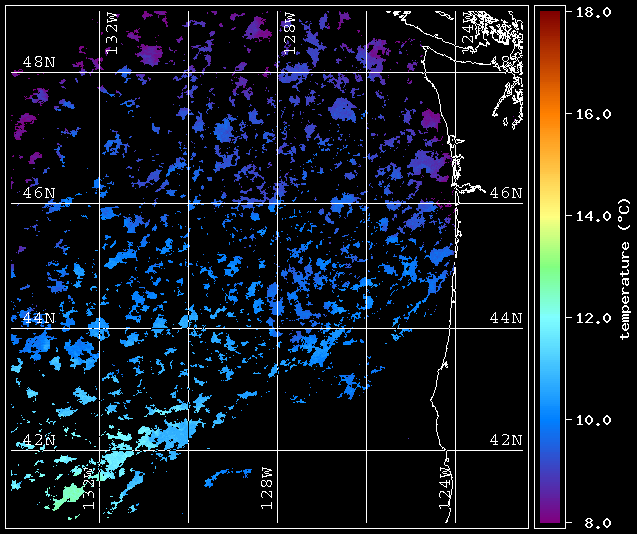Viewport: 637px width, 534px height.
Task: Click the 42N label on the left edge
Action: coord(38,440)
